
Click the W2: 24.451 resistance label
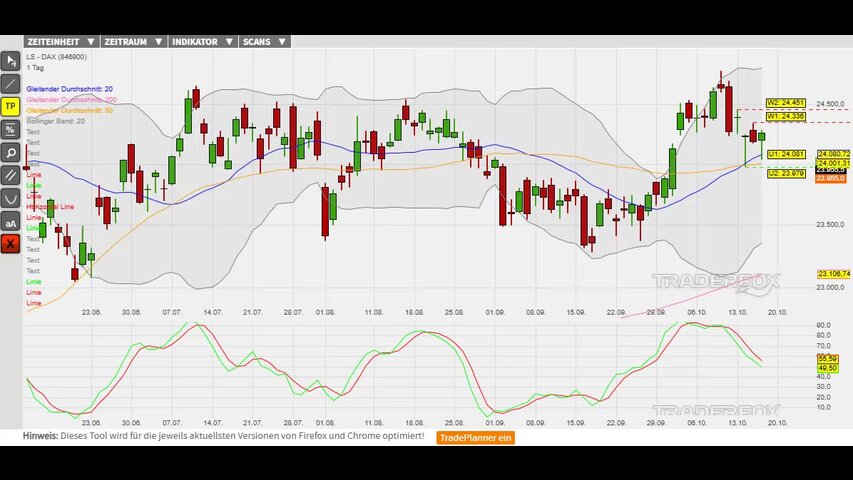point(786,103)
